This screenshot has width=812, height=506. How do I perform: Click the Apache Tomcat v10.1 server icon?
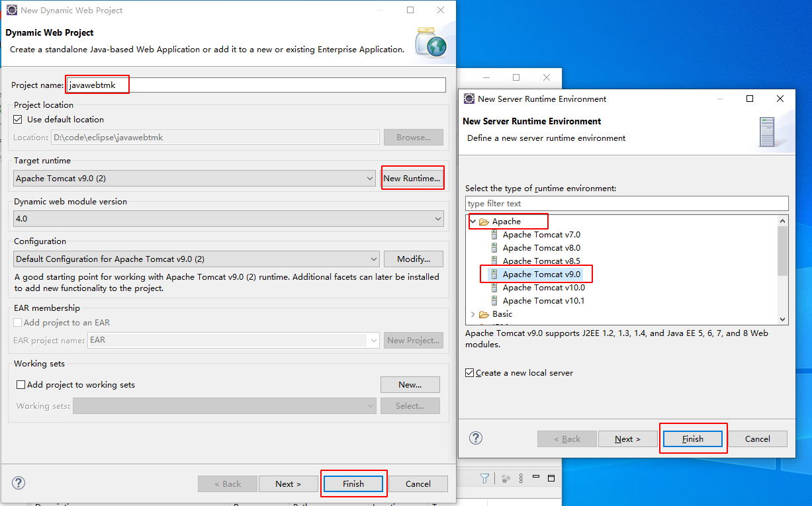pos(494,301)
